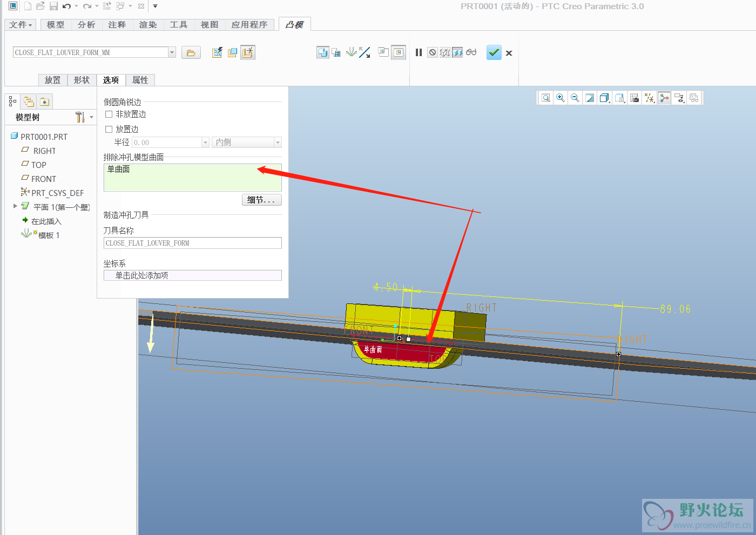Viewport: 756px width, 535px height.
Task: Switch to 视图 ribbon tab
Action: pyautogui.click(x=210, y=25)
